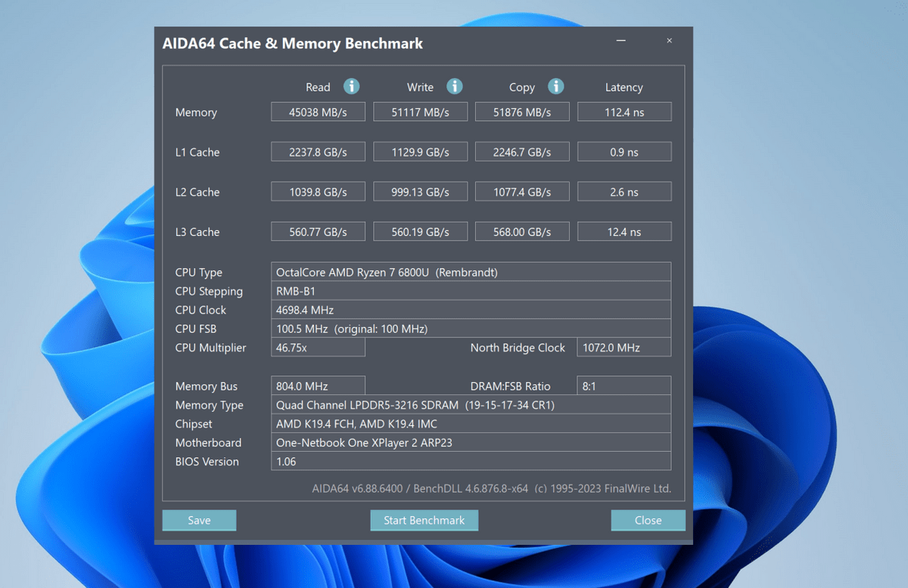Click the DRAM:FSB Ratio label
Image resolution: width=908 pixels, height=588 pixels.
pos(511,386)
